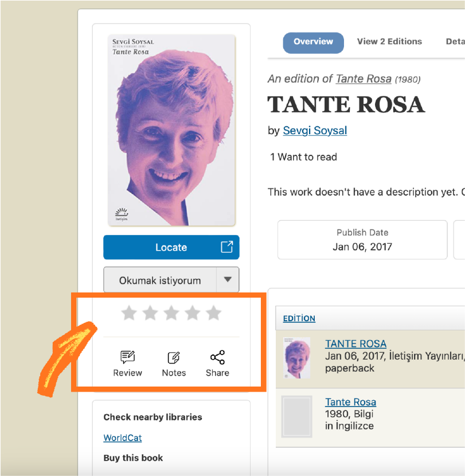Rate the book four stars

pyautogui.click(x=193, y=313)
